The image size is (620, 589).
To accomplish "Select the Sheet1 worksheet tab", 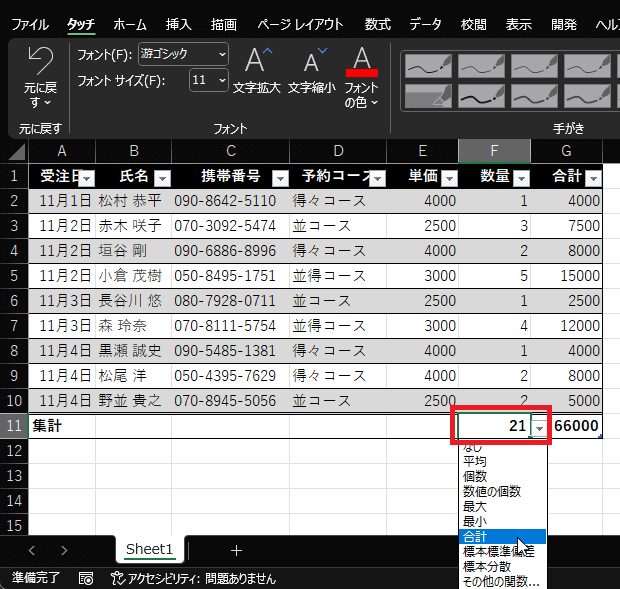I will pyautogui.click(x=149, y=549).
